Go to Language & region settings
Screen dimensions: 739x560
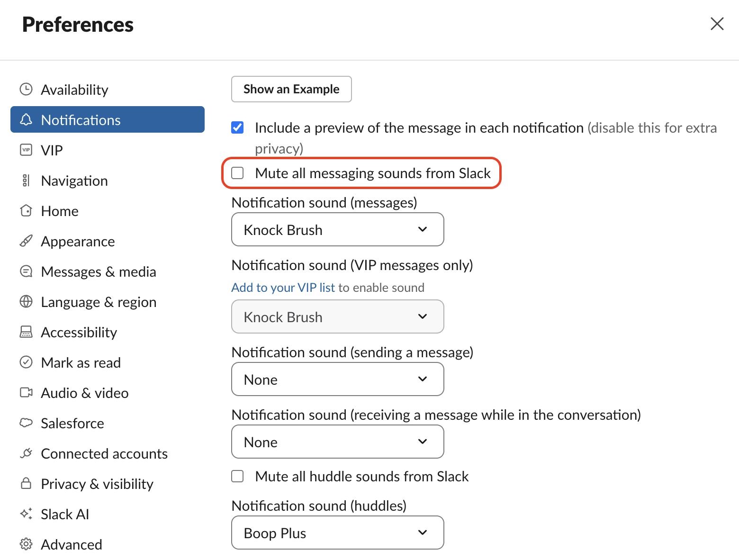click(x=108, y=301)
